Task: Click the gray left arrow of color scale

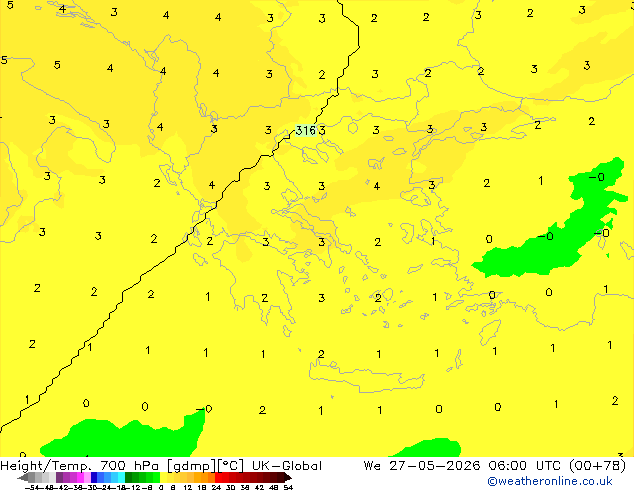Action: [x=23, y=477]
